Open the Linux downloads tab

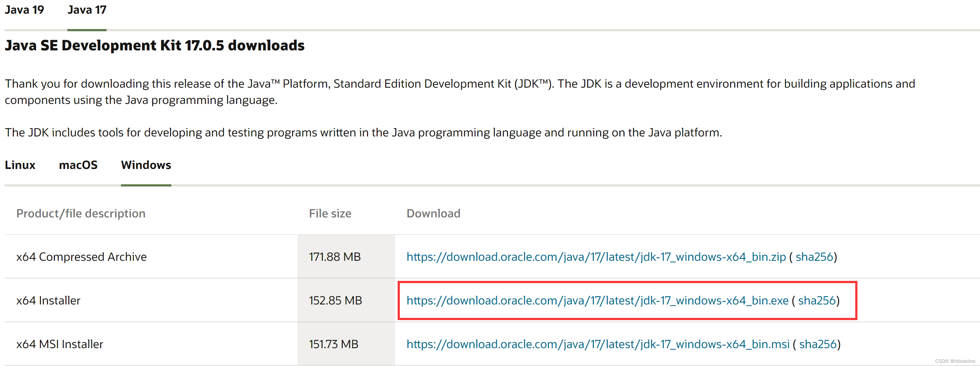[x=20, y=165]
